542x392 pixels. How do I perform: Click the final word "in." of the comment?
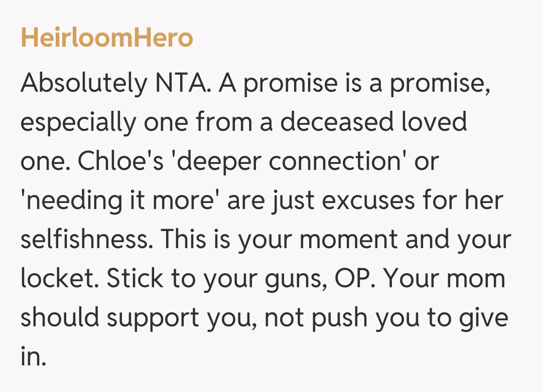pyautogui.click(x=33, y=357)
